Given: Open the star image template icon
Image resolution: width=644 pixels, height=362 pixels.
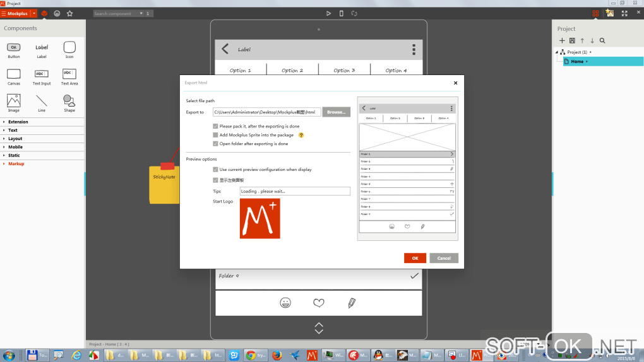Looking at the screenshot, I should tap(610, 13).
